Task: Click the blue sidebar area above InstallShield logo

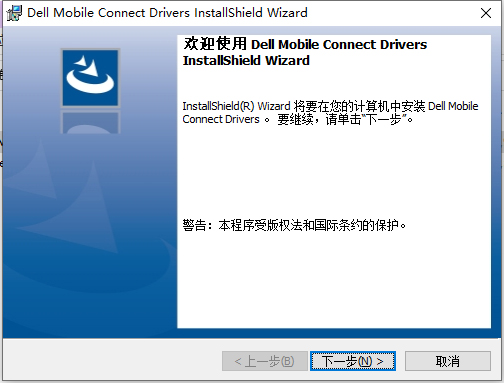Action: (90, 37)
